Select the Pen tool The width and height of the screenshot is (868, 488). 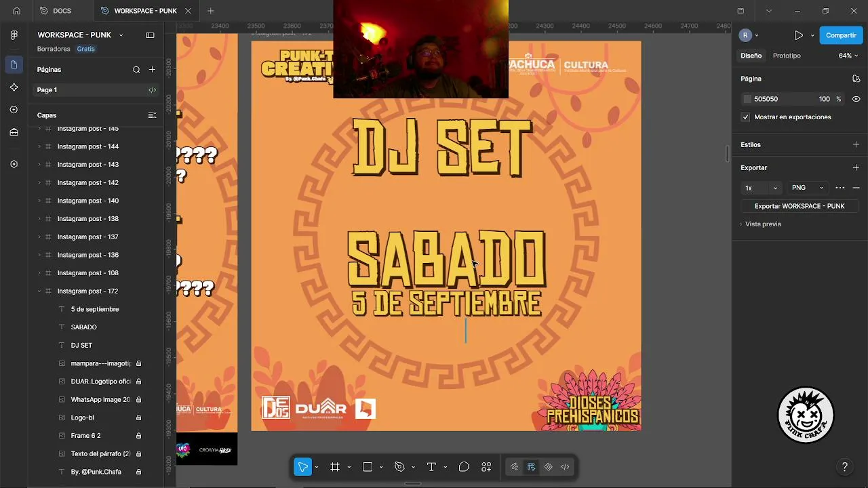click(399, 467)
